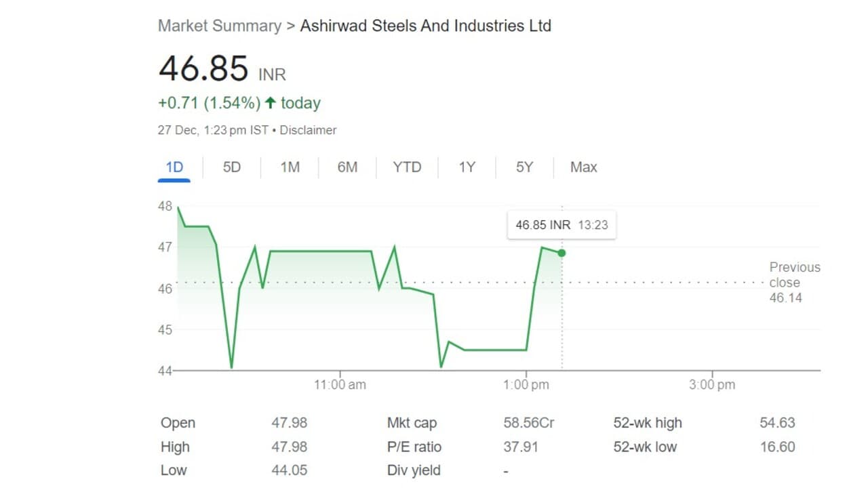
Task: Open the 6M chart range
Action: pyautogui.click(x=347, y=167)
